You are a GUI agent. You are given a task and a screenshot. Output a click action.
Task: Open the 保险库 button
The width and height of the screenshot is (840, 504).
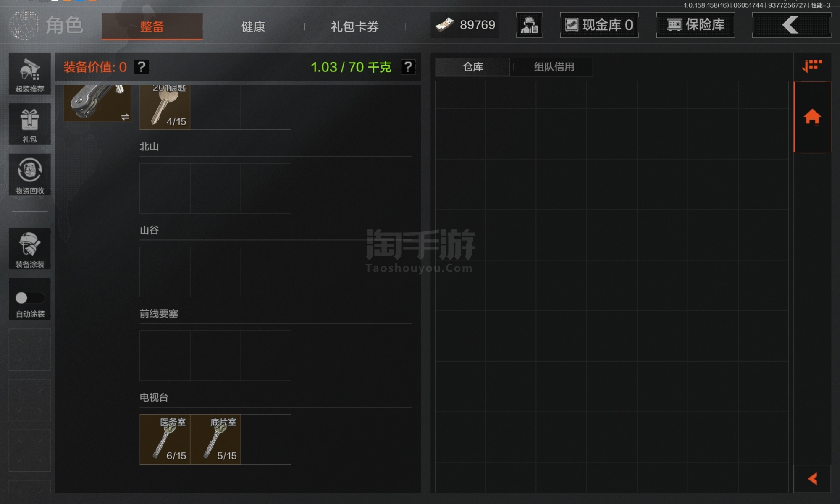click(x=696, y=25)
